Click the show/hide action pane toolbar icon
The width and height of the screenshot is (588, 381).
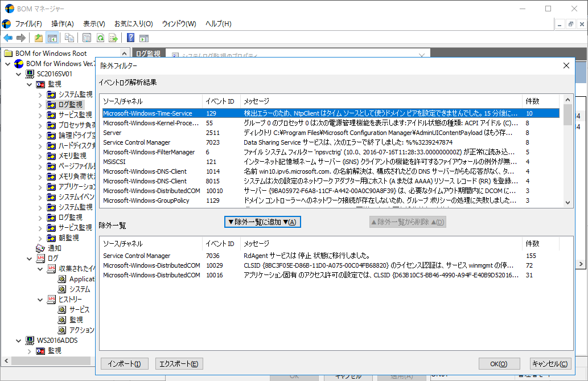pyautogui.click(x=144, y=38)
